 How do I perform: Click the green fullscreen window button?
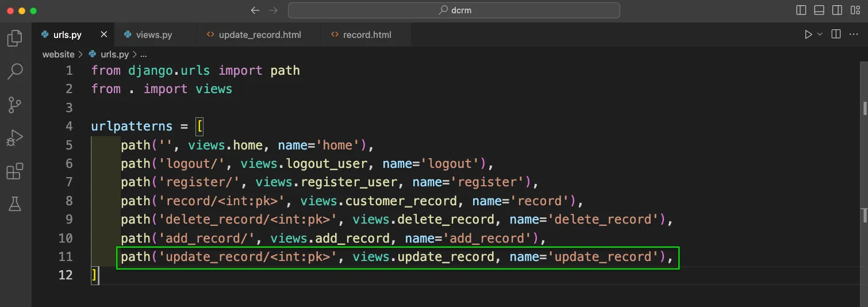[x=33, y=10]
